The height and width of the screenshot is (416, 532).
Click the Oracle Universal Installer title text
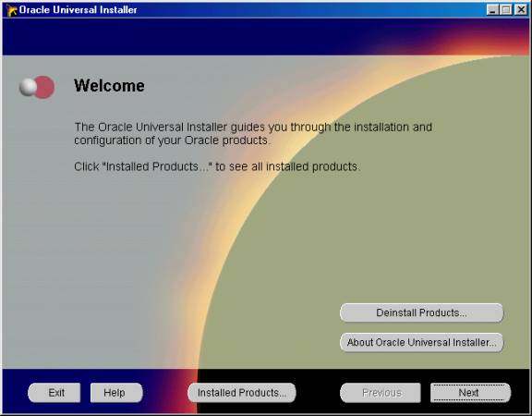pyautogui.click(x=78, y=10)
